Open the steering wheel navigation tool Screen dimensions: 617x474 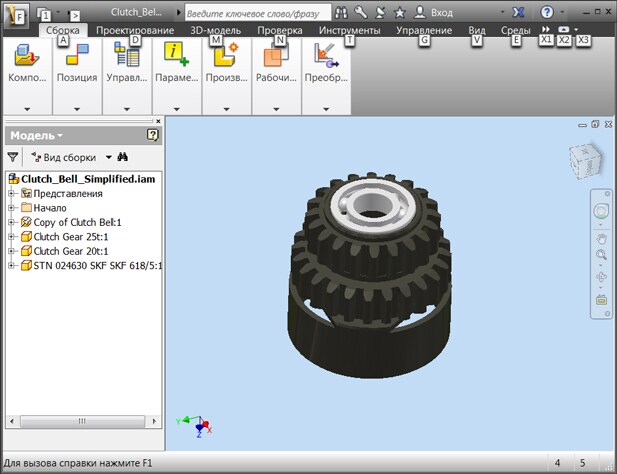click(x=601, y=212)
